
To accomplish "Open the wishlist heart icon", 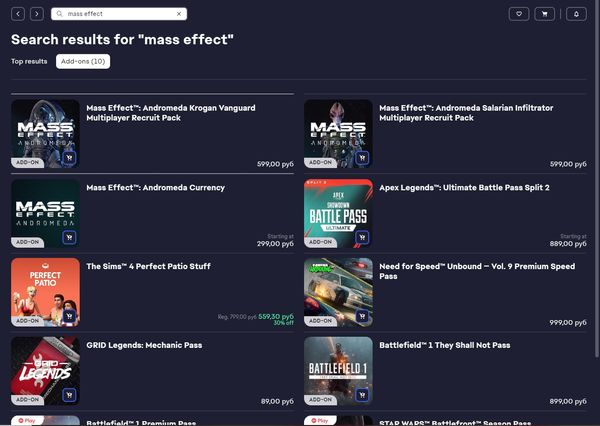I will tap(518, 14).
